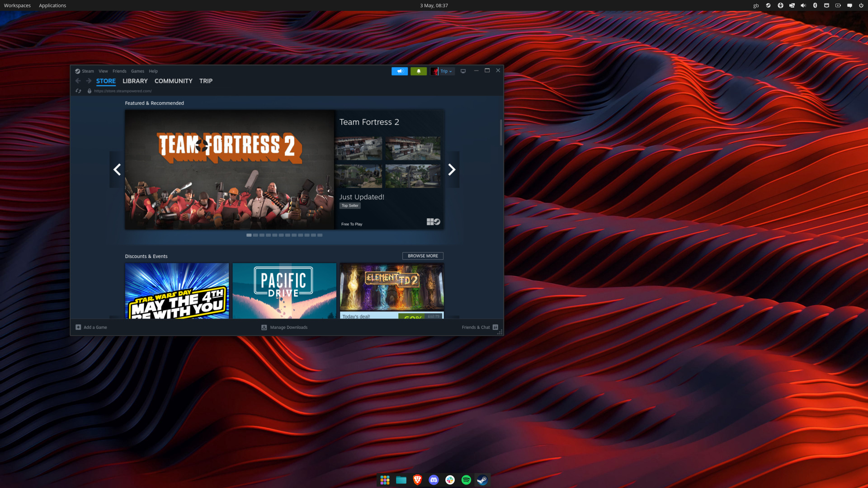Click the Steam logo in Steam's title bar
This screenshot has width=868, height=488.
pos(78,71)
